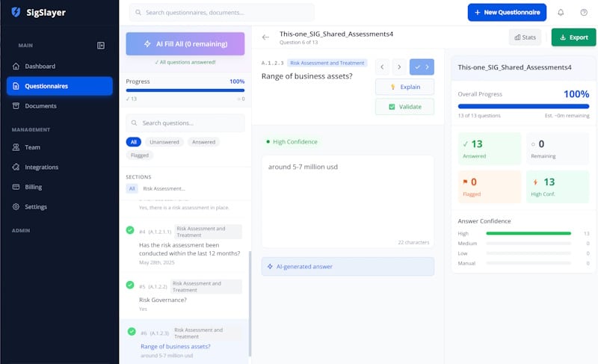
Task: Click the 0 Flagged stat card
Action: click(x=490, y=187)
